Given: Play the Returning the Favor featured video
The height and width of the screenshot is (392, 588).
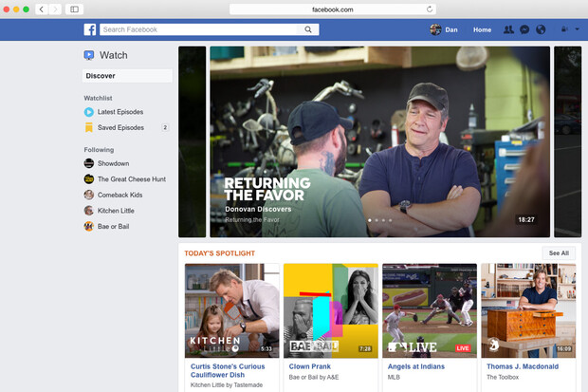Looking at the screenshot, I should pos(380,141).
